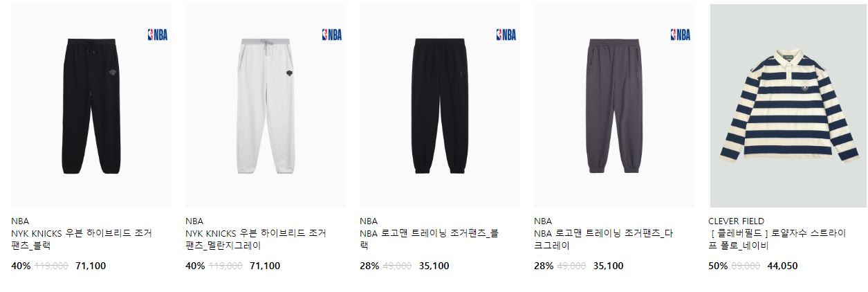Open the dark gray NBA logoman jogger photo
This screenshot has height=292, width=868.
[x=614, y=106]
